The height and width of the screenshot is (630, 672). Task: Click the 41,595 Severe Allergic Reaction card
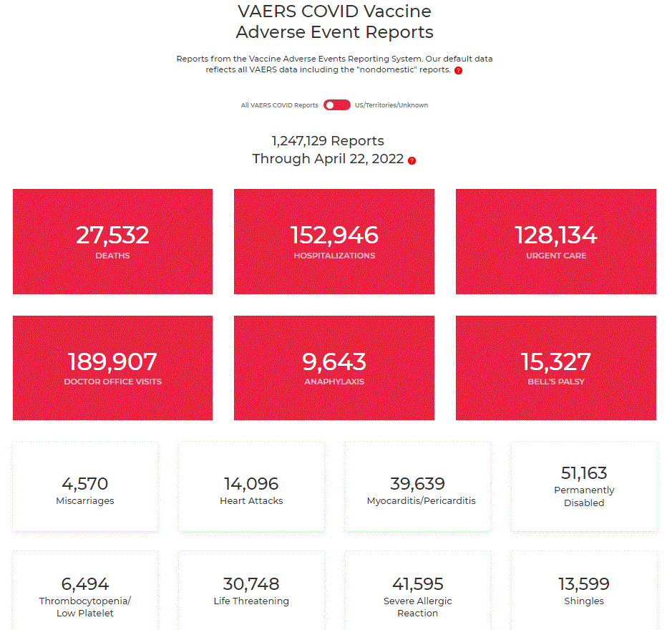pyautogui.click(x=418, y=591)
